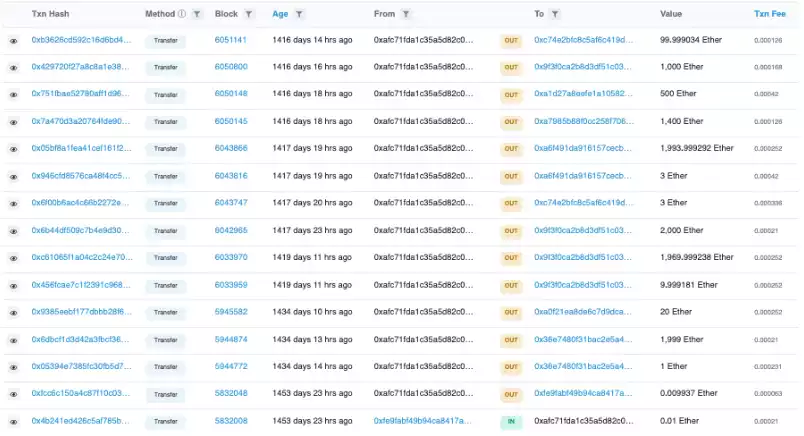
Task: Open transaction hash 0x9385eebf177dbbb28f6
Action: click(81, 311)
